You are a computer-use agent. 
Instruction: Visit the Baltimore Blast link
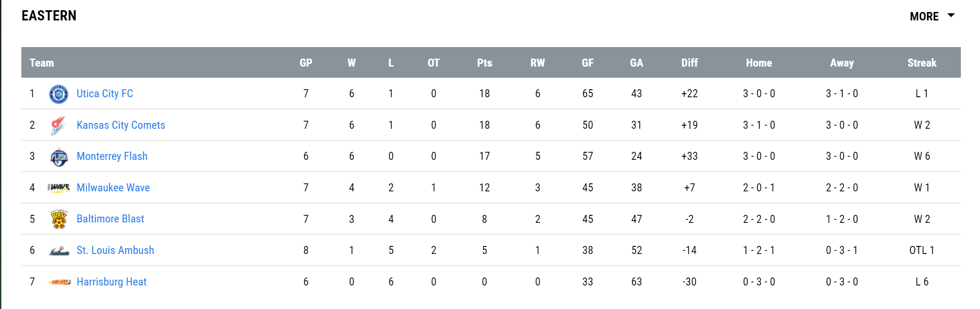tap(110, 219)
